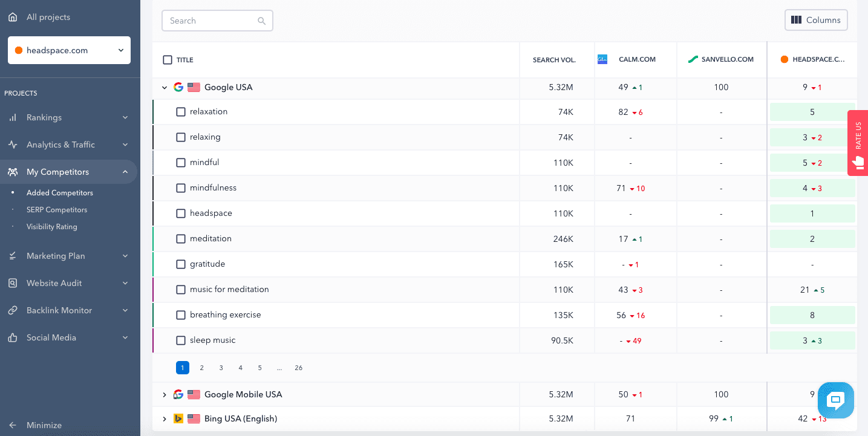This screenshot has height=436, width=868.
Task: Click the Minimize sidebar arrow icon
Action: (x=13, y=425)
